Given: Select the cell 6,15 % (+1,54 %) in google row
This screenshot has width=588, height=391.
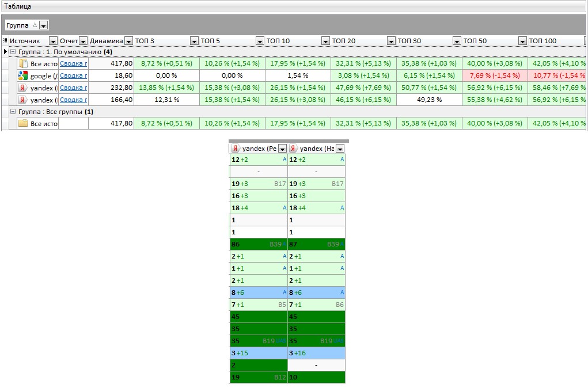Looking at the screenshot, I should [429, 75].
